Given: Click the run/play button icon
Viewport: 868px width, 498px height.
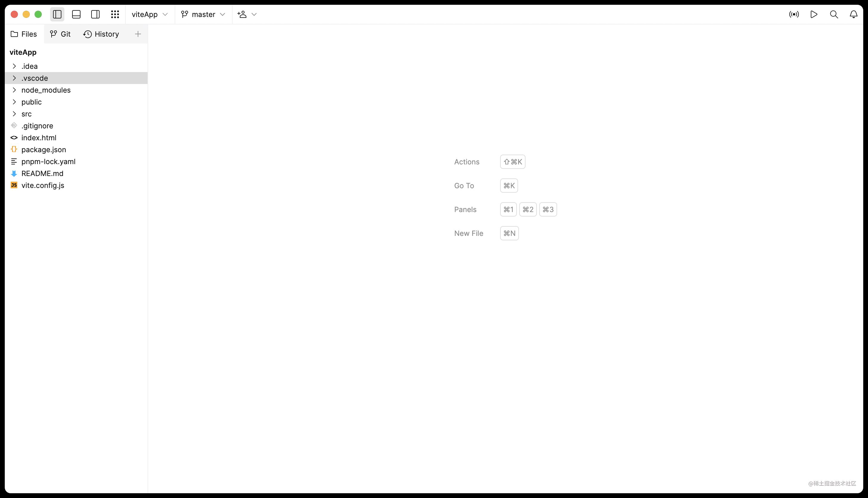Looking at the screenshot, I should click(814, 14).
